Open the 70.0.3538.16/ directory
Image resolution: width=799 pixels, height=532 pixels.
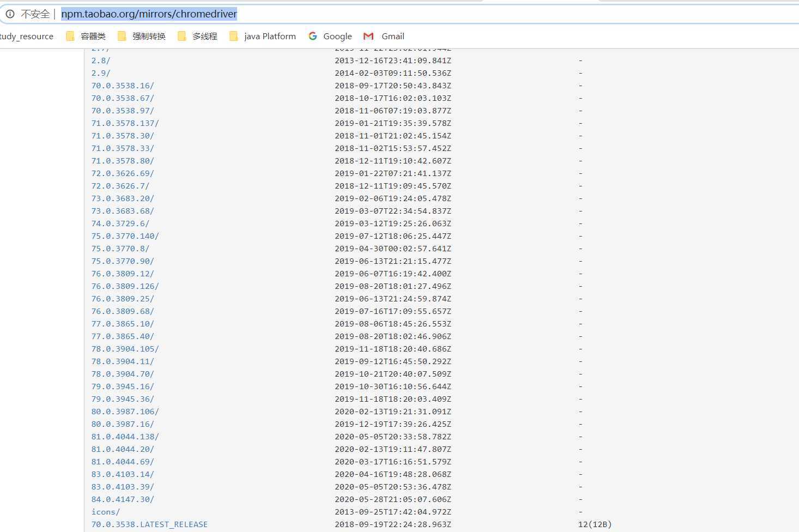pyautogui.click(x=123, y=86)
